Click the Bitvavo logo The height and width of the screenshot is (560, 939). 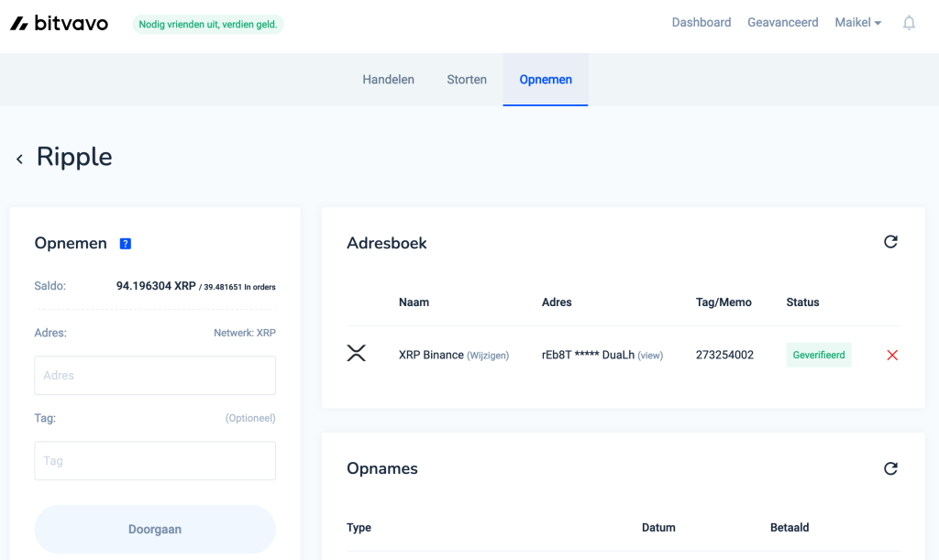[x=59, y=23]
